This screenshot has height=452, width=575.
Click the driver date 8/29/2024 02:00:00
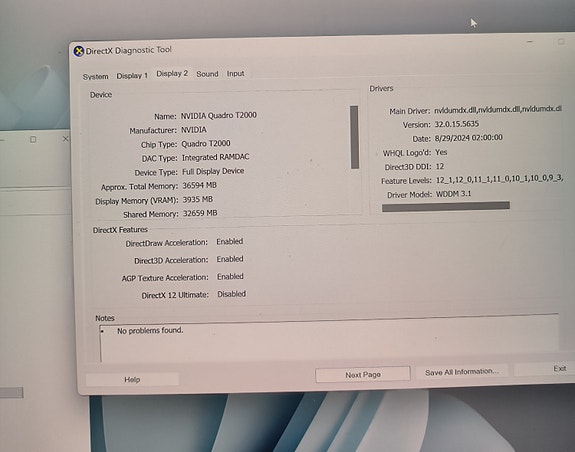pyautogui.click(x=469, y=138)
